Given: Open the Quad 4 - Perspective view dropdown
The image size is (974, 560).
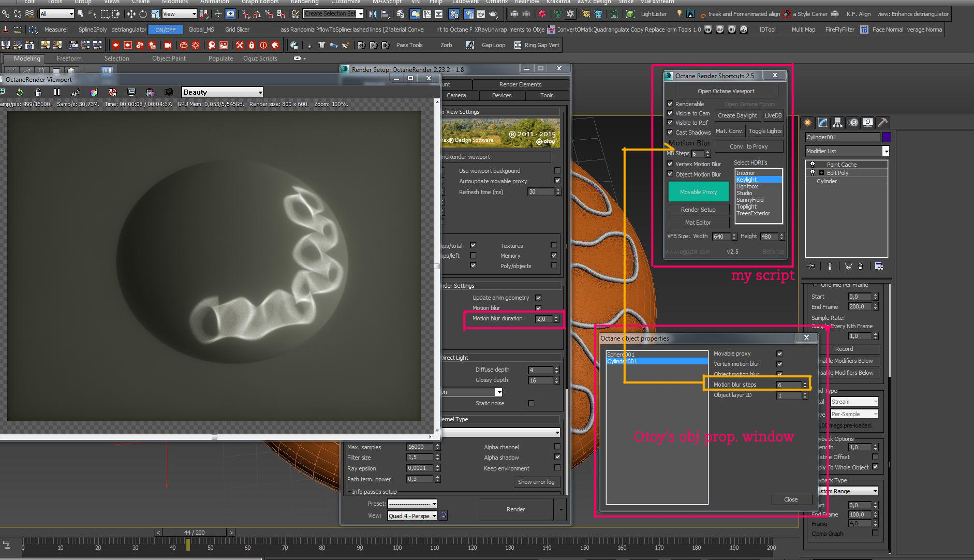Looking at the screenshot, I should [x=412, y=515].
